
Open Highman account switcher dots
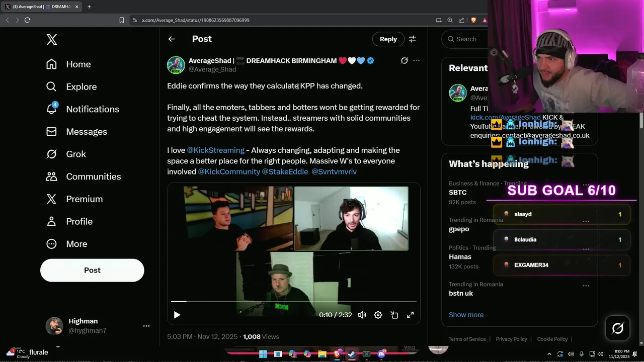click(x=146, y=326)
